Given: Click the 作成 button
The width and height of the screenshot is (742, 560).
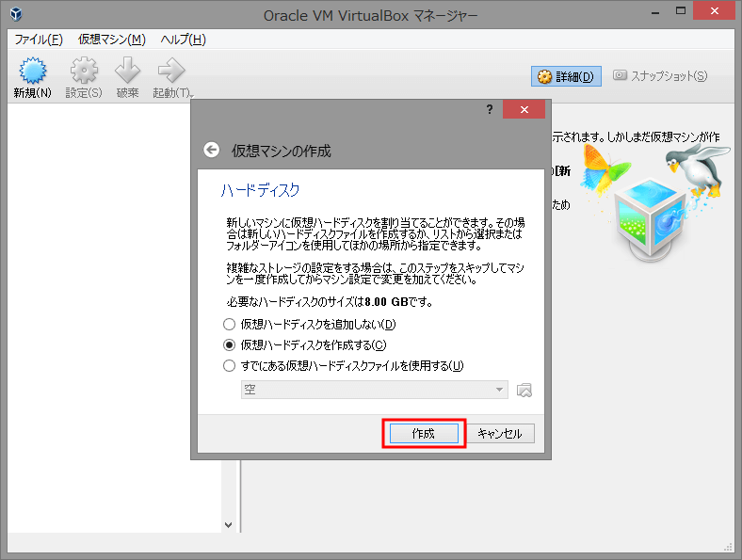Looking at the screenshot, I should pyautogui.click(x=424, y=433).
